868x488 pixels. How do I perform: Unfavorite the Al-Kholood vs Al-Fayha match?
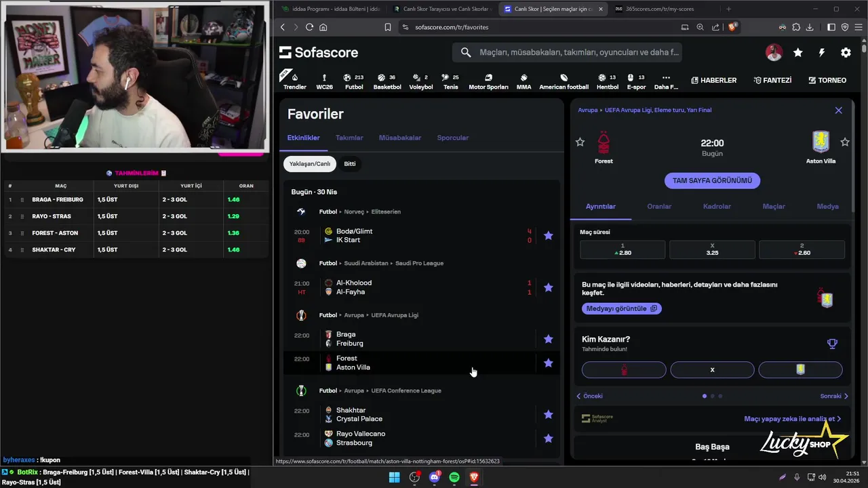(549, 287)
